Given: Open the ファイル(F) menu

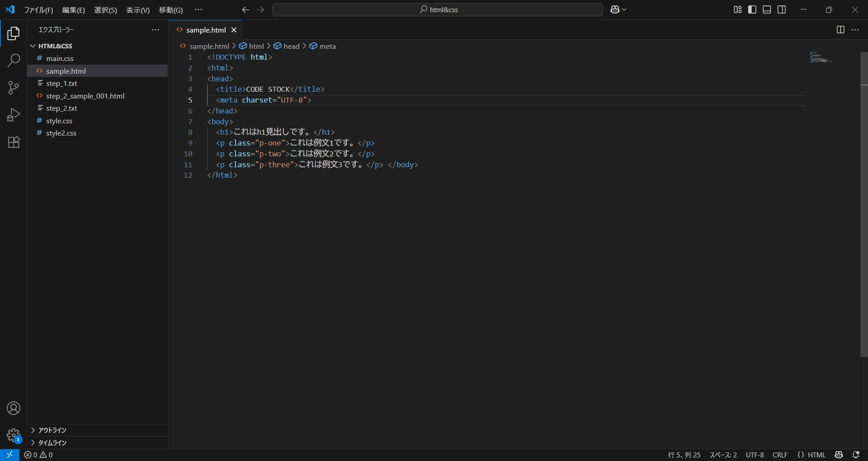Looking at the screenshot, I should point(38,10).
